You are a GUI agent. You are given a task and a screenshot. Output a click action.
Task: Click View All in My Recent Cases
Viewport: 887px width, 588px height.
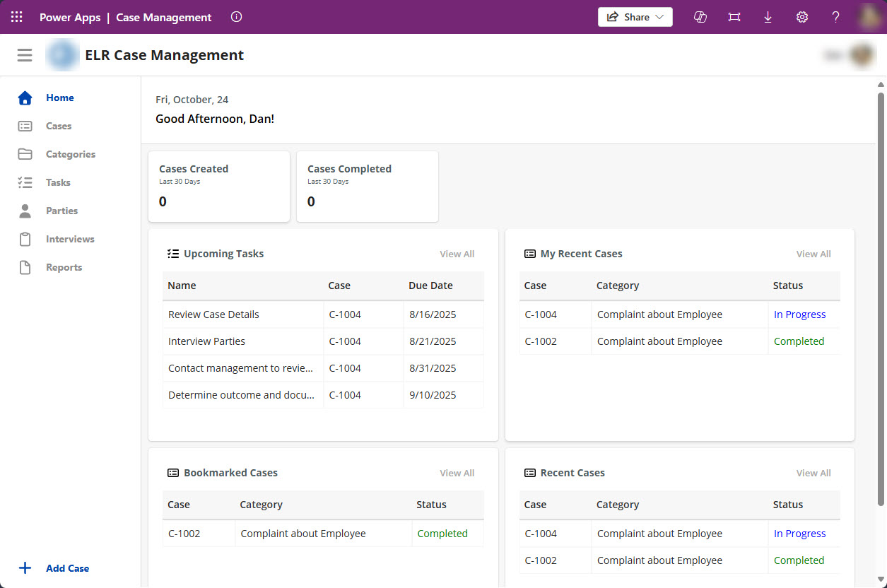[813, 254]
